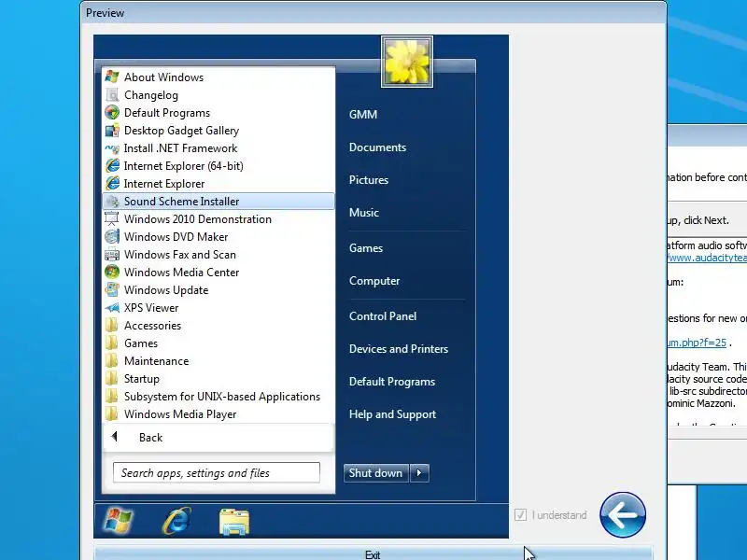Open the file explorer taskbar icon
747x560 pixels.
coord(234,522)
